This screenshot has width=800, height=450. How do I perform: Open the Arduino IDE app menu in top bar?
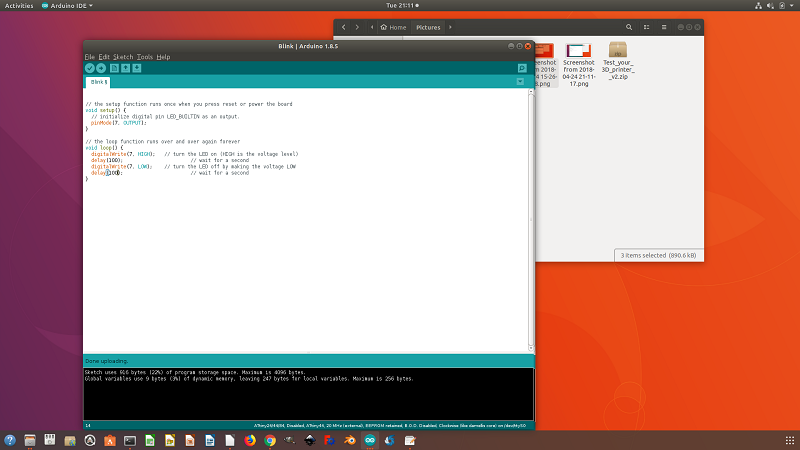pos(67,6)
